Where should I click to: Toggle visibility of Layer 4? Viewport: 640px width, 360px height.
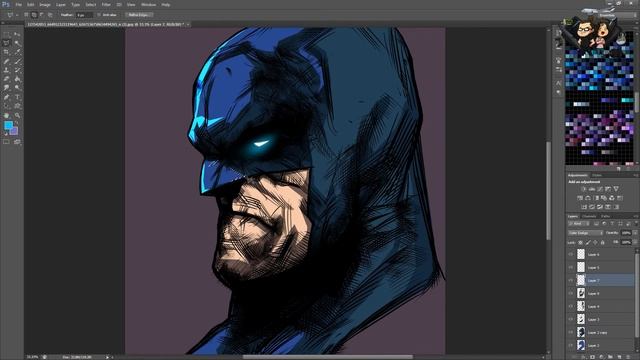571,307
